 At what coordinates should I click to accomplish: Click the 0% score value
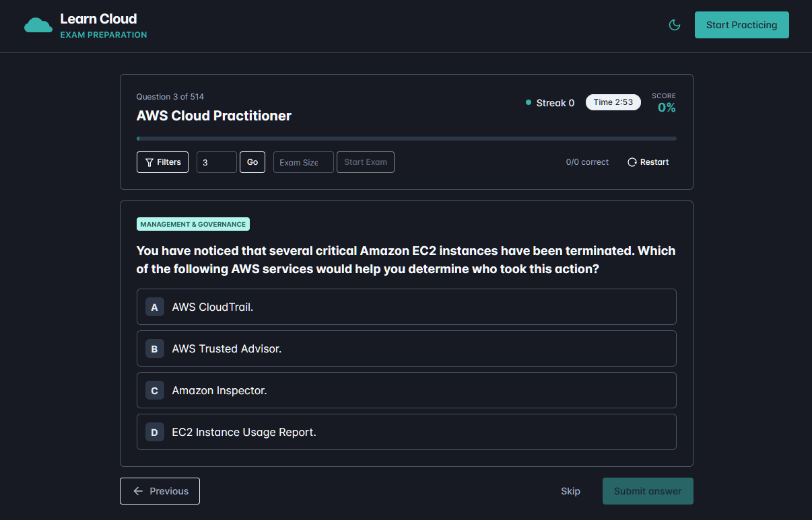pos(667,108)
